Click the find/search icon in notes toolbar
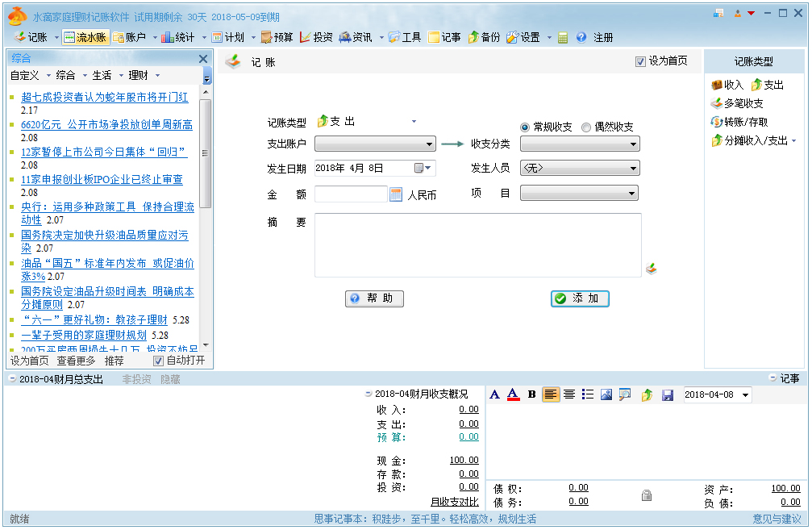 [625, 394]
